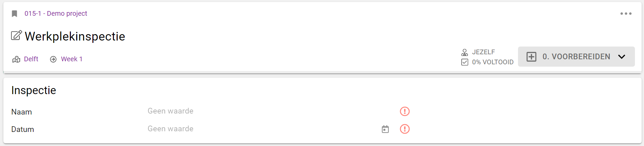Open the 015-1 - Demo project link
The height and width of the screenshot is (146, 644).
click(x=56, y=13)
